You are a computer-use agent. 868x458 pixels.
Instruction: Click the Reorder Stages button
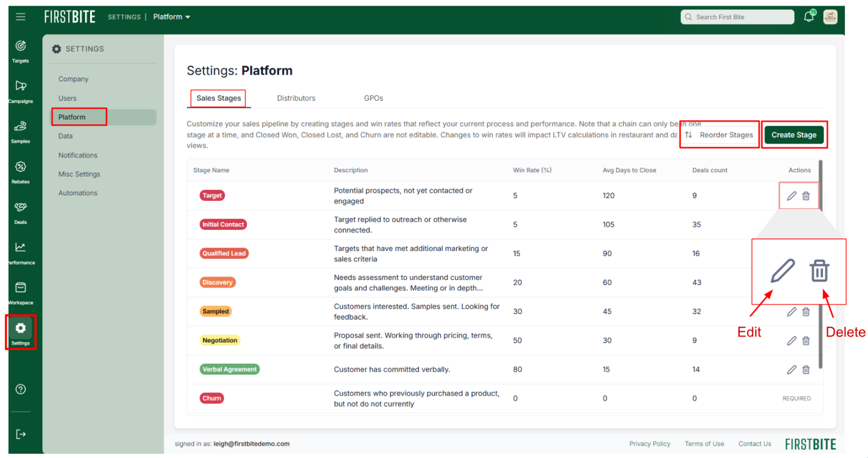tap(720, 135)
